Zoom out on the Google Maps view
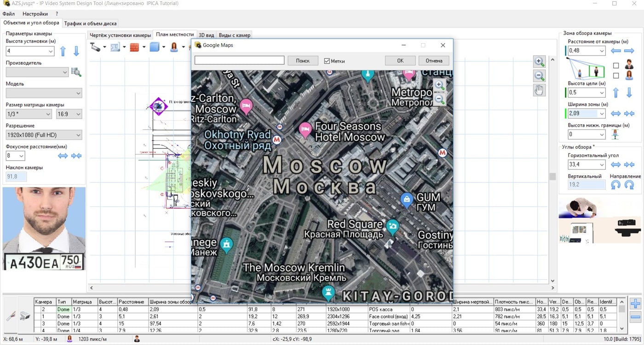The width and height of the screenshot is (644, 345). click(439, 98)
